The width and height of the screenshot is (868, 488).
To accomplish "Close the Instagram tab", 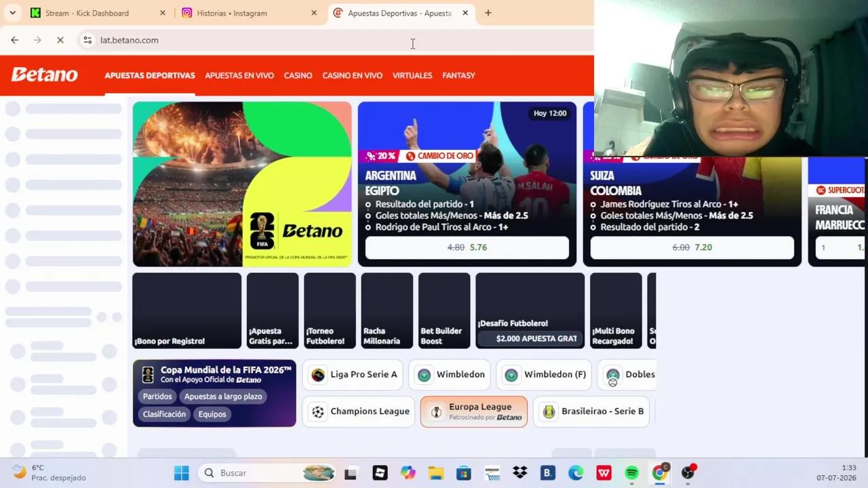I will [313, 13].
